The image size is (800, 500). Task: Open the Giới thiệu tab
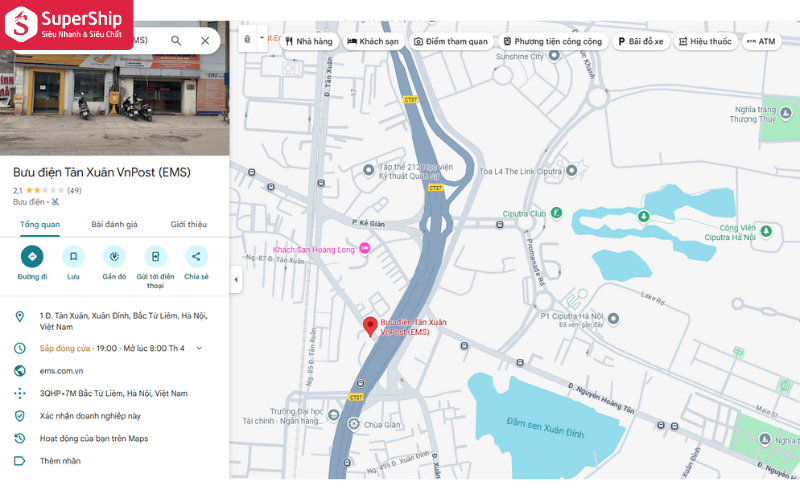(x=189, y=224)
